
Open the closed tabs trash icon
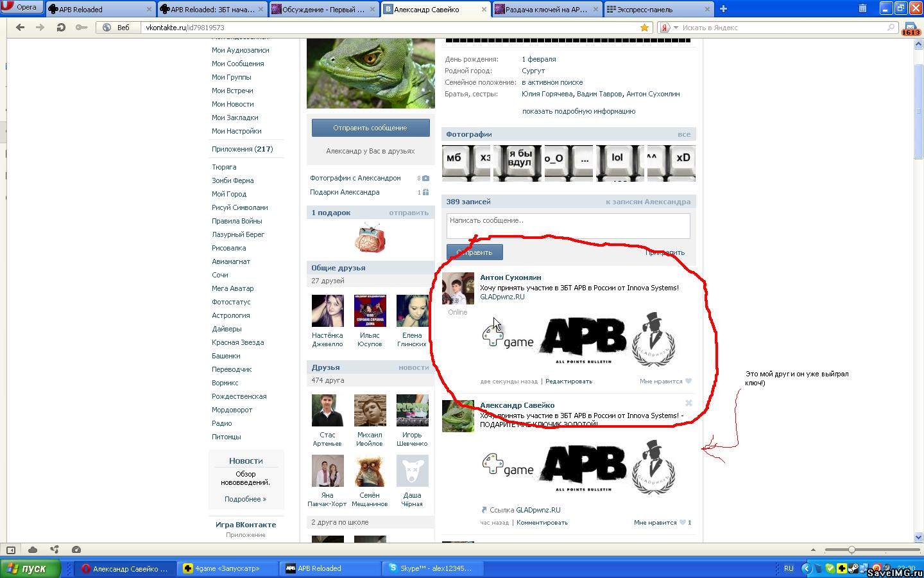click(862, 8)
